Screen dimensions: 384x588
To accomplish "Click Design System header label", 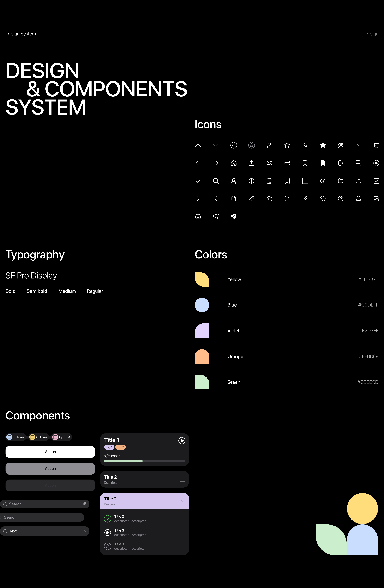I will (21, 34).
